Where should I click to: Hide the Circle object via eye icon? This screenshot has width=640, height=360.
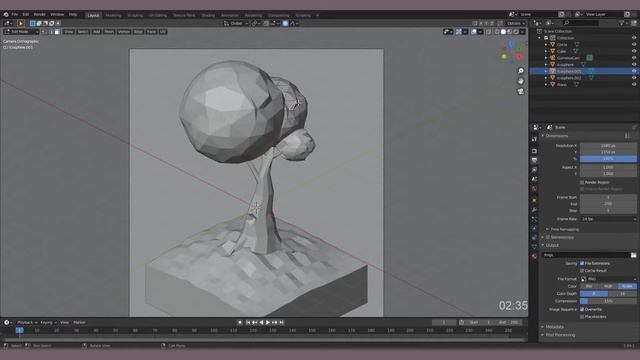[x=634, y=44]
